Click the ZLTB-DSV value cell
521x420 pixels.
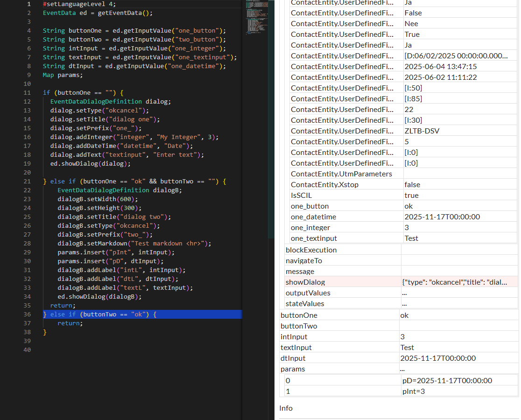422,131
